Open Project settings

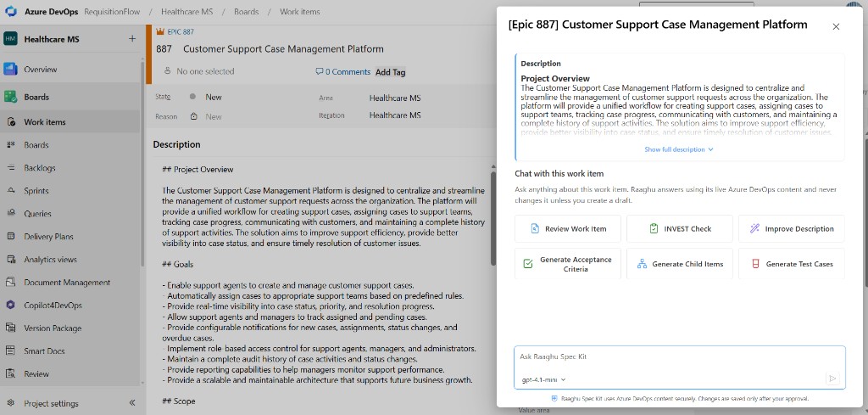tap(51, 403)
